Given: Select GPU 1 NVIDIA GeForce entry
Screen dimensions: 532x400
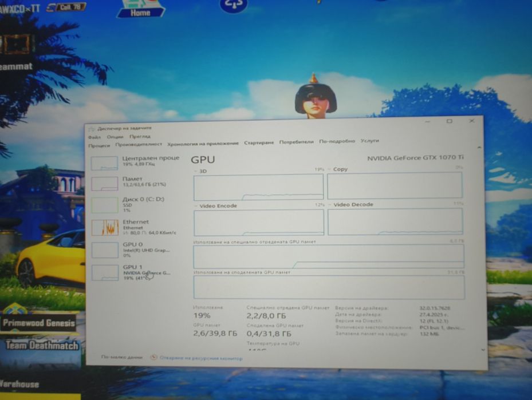Looking at the screenshot, I should click(136, 272).
